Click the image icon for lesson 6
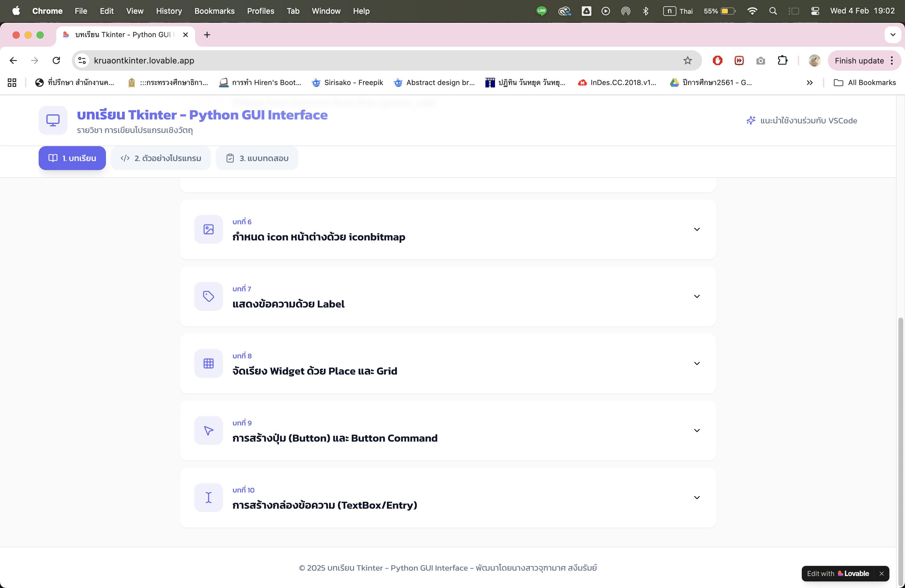This screenshot has width=905, height=588. [208, 229]
